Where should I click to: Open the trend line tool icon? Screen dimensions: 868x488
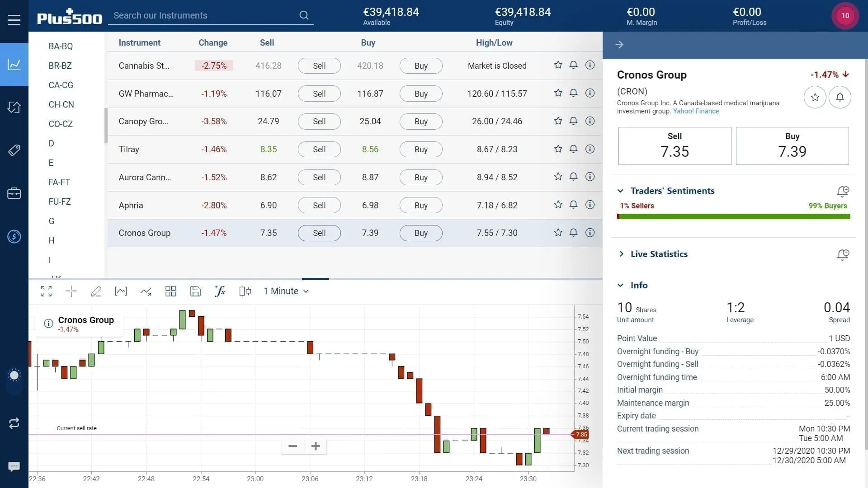coord(146,291)
